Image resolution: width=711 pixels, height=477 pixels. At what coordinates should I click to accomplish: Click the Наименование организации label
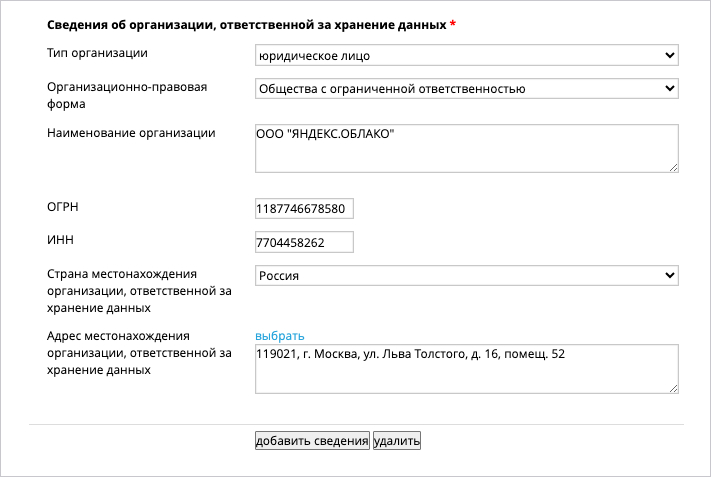click(131, 133)
